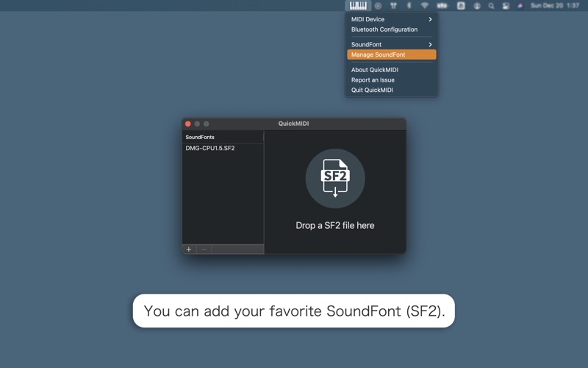Choose Quit QuickMIDI
This screenshot has height=368, width=588.
[392, 90]
